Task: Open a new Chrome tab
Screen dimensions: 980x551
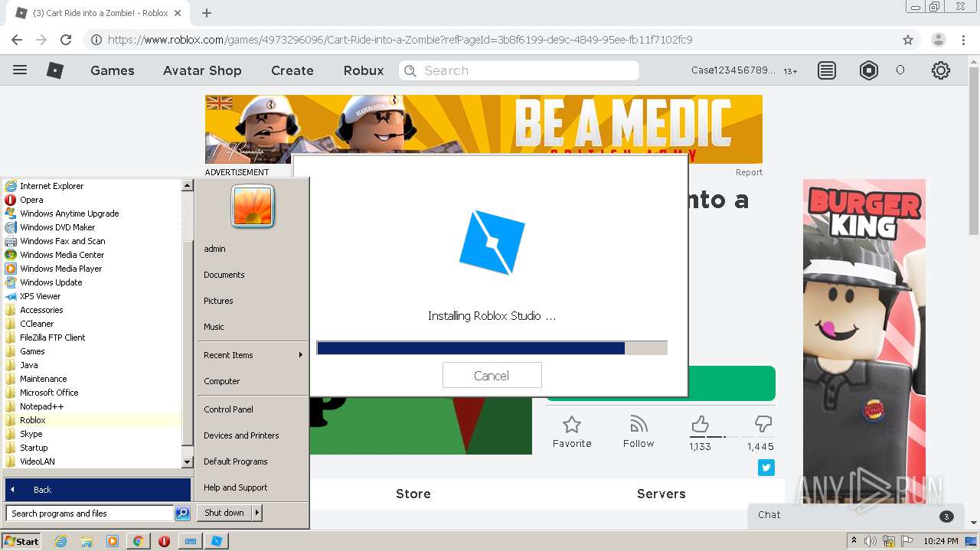Action: [x=206, y=13]
